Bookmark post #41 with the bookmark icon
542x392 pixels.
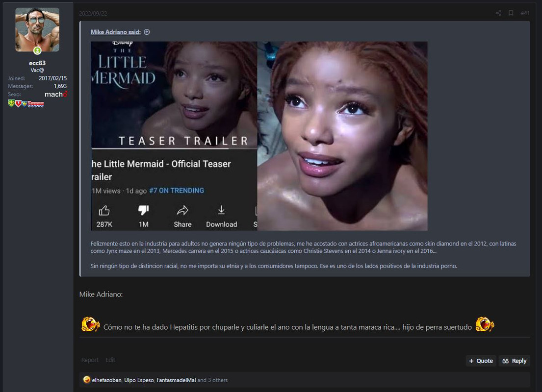(x=511, y=13)
